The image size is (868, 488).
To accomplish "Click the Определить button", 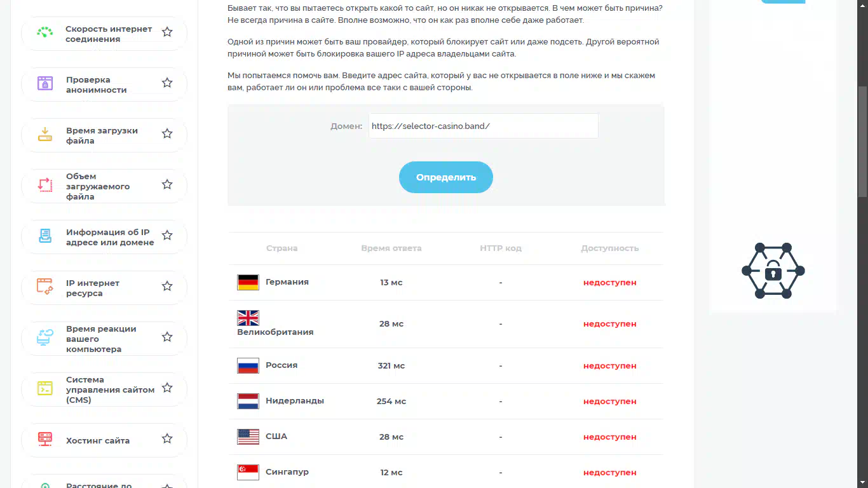I will (446, 177).
